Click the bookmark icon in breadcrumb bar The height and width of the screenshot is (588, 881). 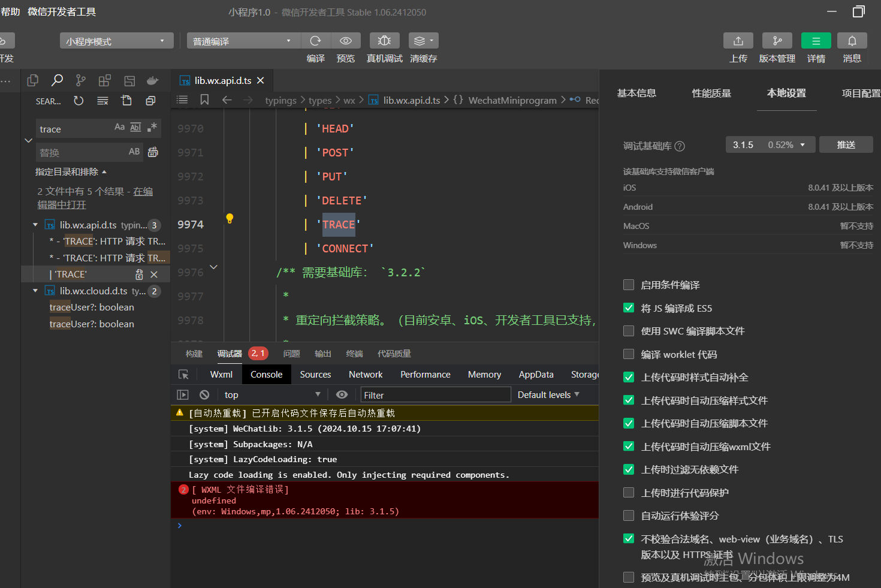(204, 99)
